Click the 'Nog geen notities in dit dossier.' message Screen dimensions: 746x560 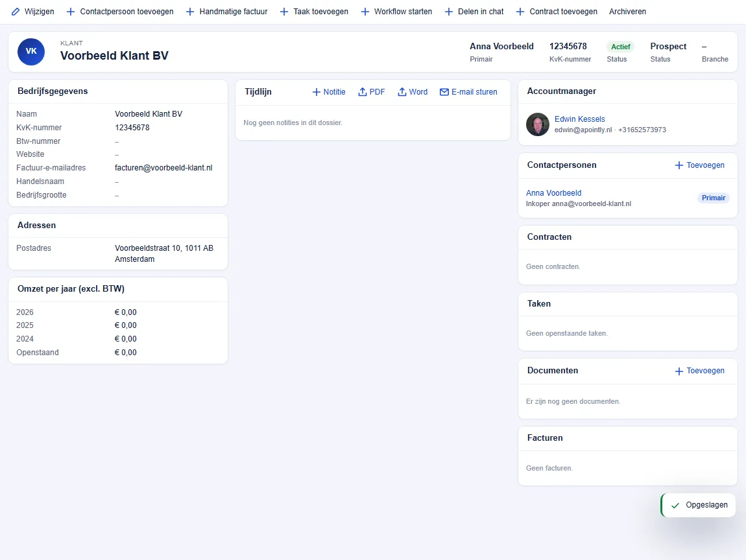point(293,122)
